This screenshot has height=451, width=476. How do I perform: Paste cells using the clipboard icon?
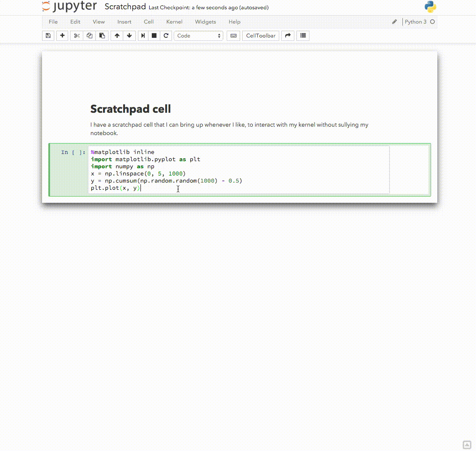[x=102, y=36]
